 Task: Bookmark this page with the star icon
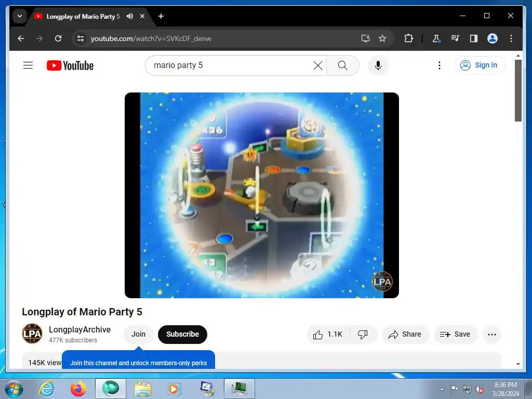click(382, 38)
